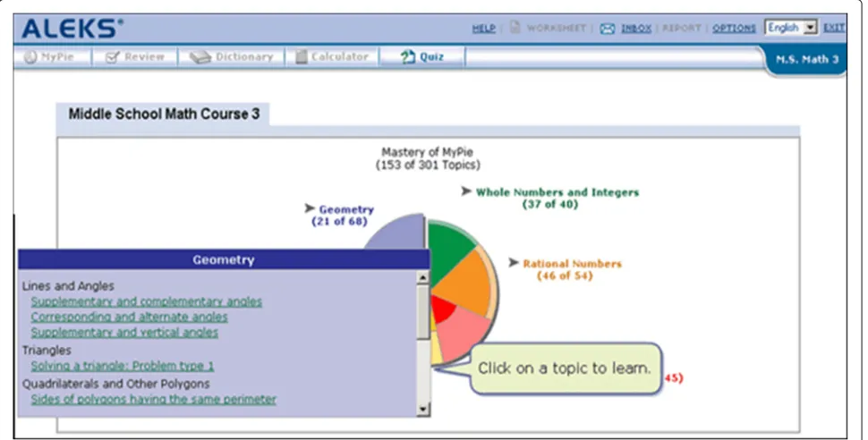This screenshot has height=440, width=868.
Task: Open Solving a triangle: Problem type 1
Action: [x=123, y=366]
